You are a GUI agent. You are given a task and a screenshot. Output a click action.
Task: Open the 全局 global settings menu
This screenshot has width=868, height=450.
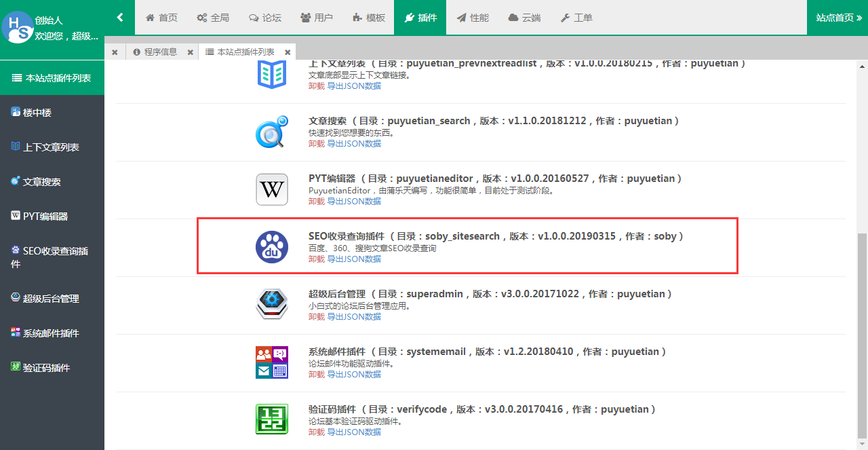pos(213,18)
